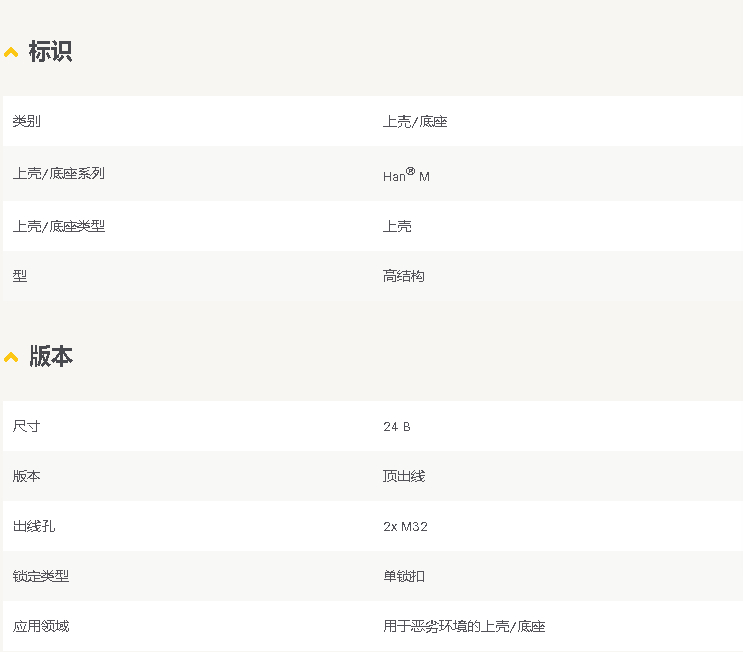Select the 上壳 value in type row
The width and height of the screenshot is (743, 652).
(397, 226)
